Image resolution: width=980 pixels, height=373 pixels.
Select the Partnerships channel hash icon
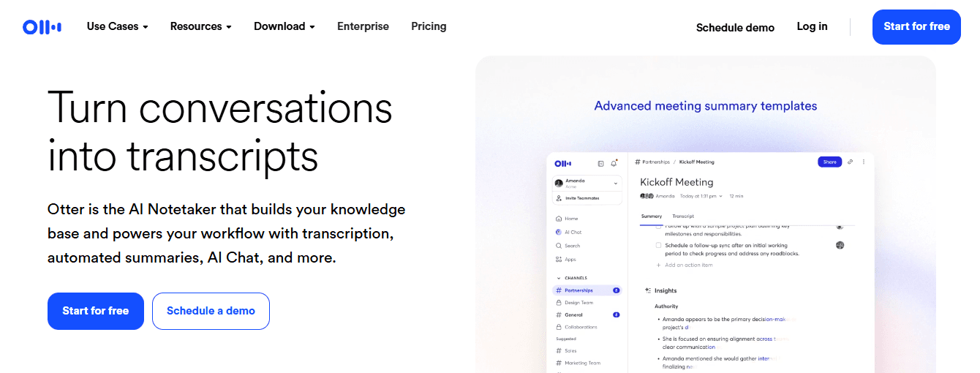coord(559,290)
